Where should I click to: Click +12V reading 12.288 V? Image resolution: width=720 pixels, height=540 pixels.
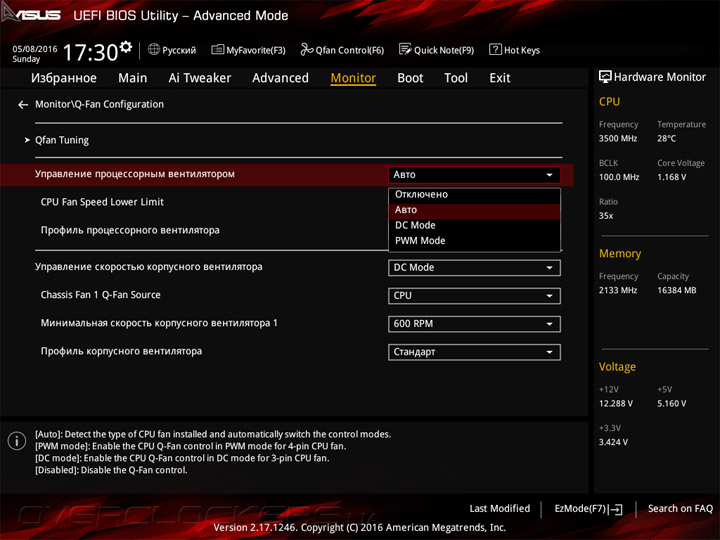click(616, 404)
